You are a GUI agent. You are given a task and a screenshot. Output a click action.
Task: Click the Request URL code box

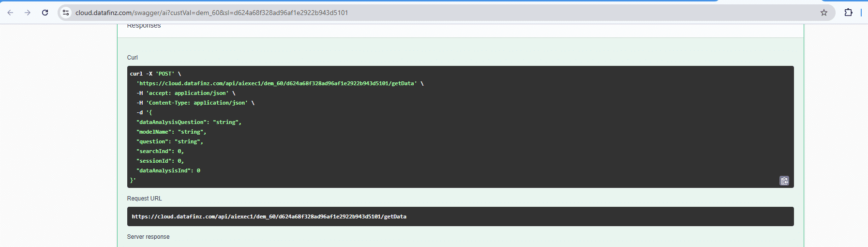coord(460,216)
